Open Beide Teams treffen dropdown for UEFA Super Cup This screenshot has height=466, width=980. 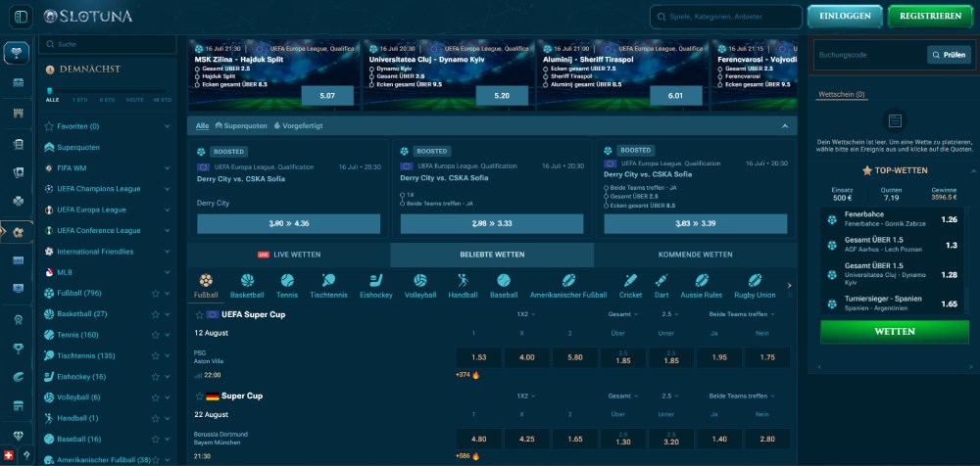[742, 314]
